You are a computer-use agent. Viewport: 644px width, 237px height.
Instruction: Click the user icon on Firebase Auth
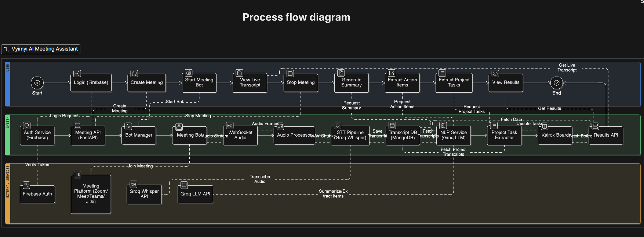pos(26,185)
